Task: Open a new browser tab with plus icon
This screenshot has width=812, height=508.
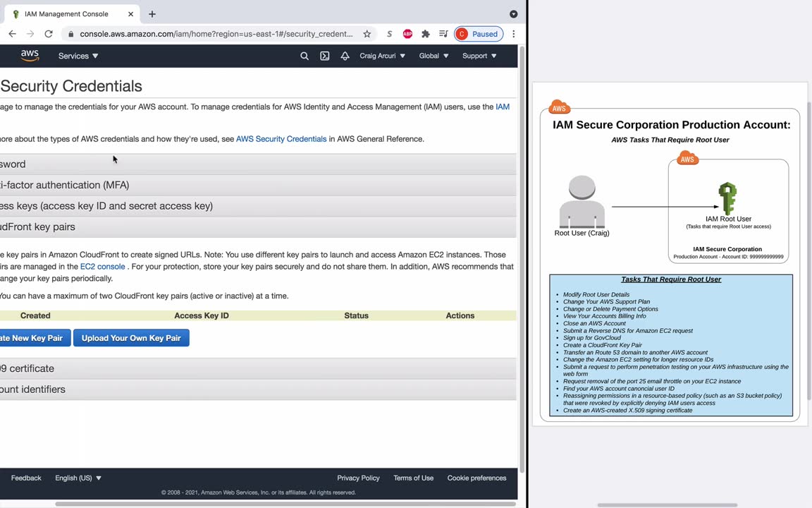Action: 152,14
